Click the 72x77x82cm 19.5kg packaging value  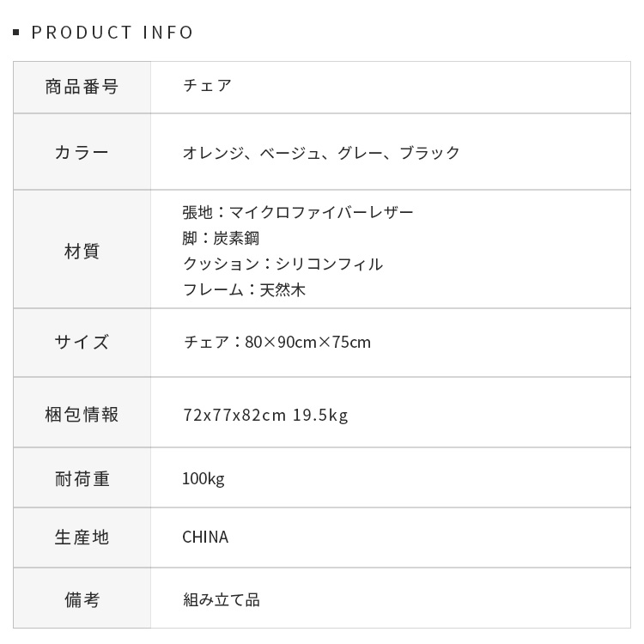tap(265, 415)
